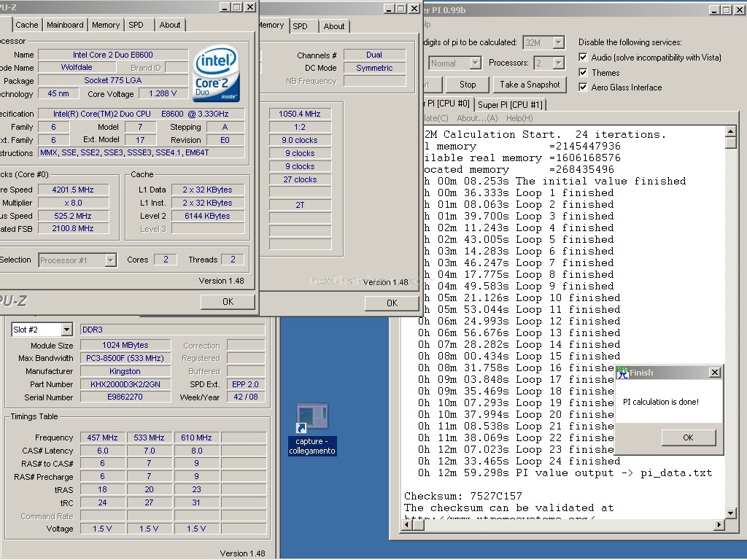Open the Normal priority dropdown
Screen dimensions: 747x560
point(475,63)
